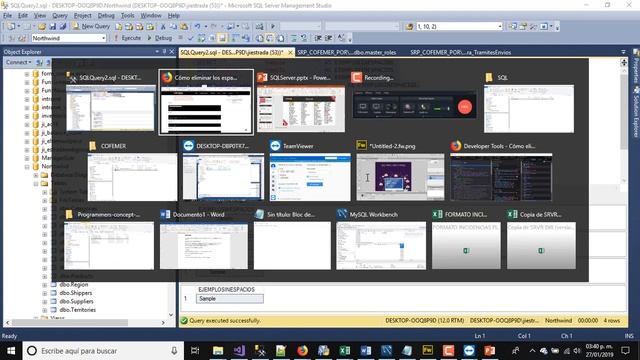
Task: Open the Solution Explorer side panel tab
Action: pos(636,111)
